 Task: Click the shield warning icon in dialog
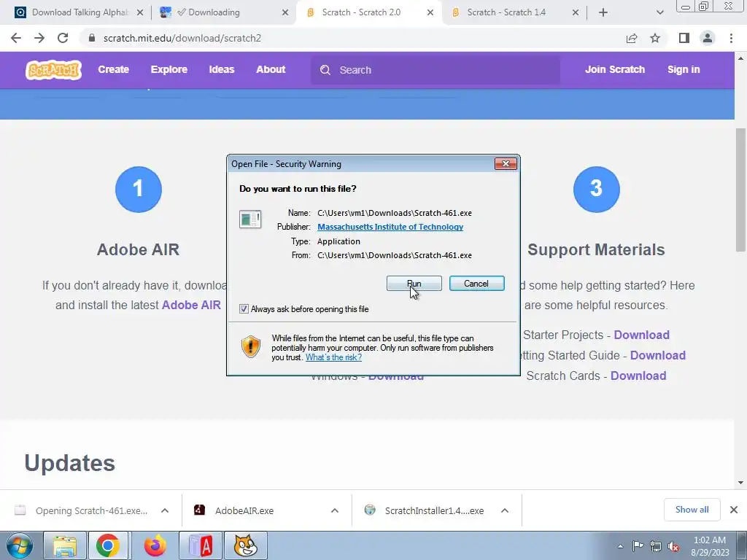pyautogui.click(x=251, y=346)
